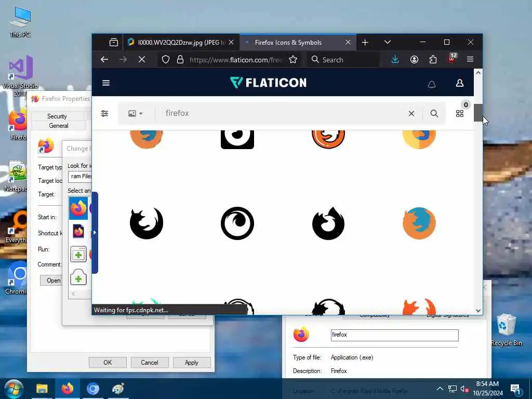Clear the Flaticon search text

pyautogui.click(x=411, y=113)
